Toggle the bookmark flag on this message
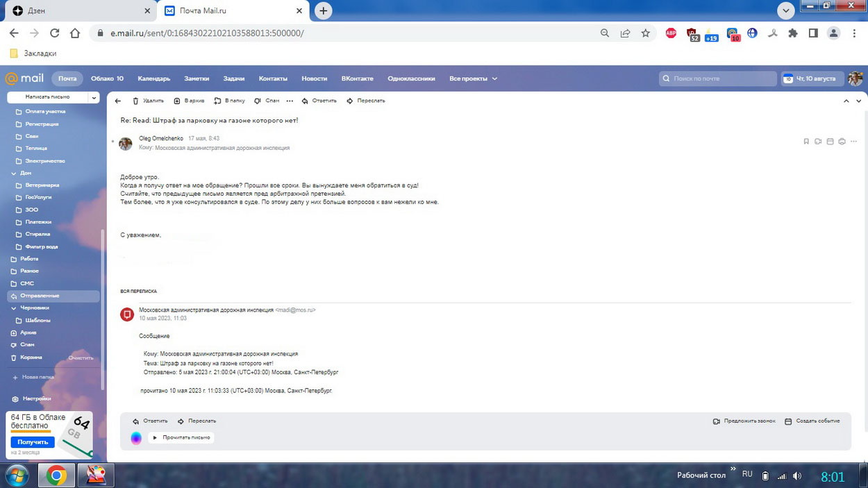 [806, 142]
